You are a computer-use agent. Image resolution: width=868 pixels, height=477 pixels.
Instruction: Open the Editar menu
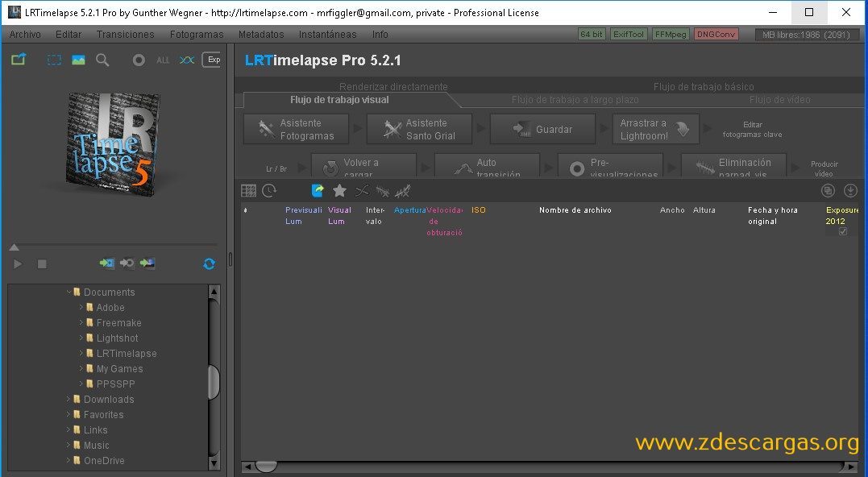[x=69, y=35]
